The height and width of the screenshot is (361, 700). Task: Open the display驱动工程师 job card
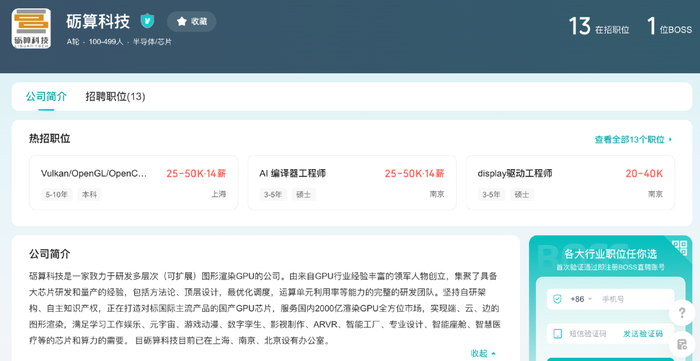[x=570, y=183]
